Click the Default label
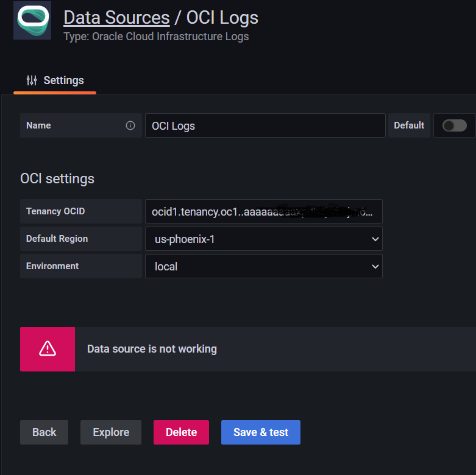 click(409, 125)
